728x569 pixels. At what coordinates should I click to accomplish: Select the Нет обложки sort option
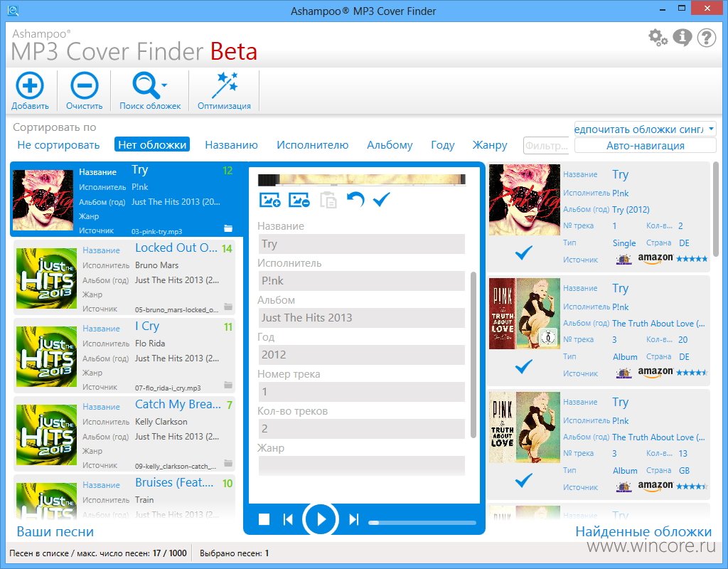click(x=152, y=144)
